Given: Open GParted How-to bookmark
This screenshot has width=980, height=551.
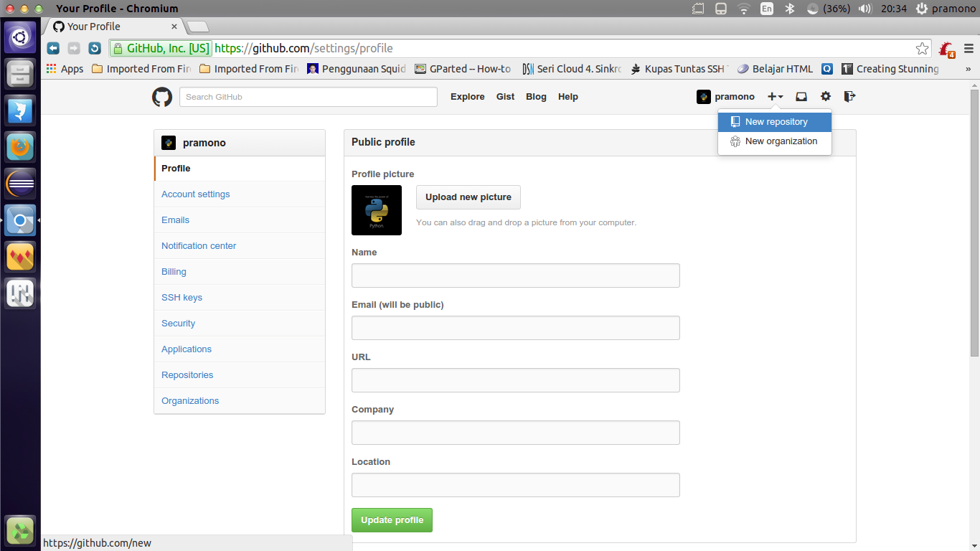Looking at the screenshot, I should point(463,69).
